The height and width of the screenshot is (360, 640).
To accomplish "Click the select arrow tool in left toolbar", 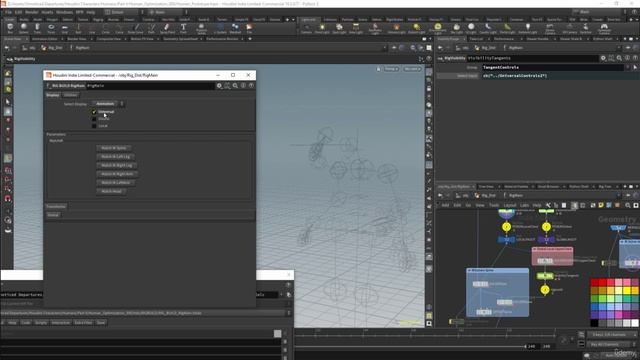I will [8, 102].
